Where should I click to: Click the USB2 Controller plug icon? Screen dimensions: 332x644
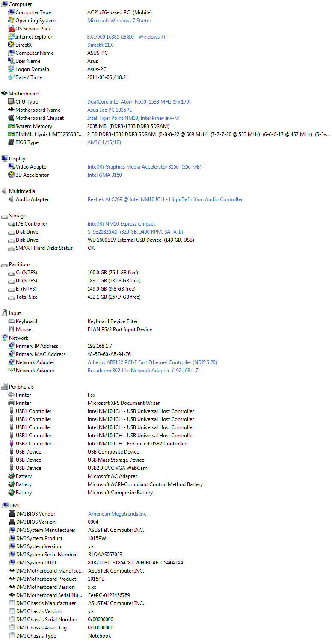coord(11,443)
